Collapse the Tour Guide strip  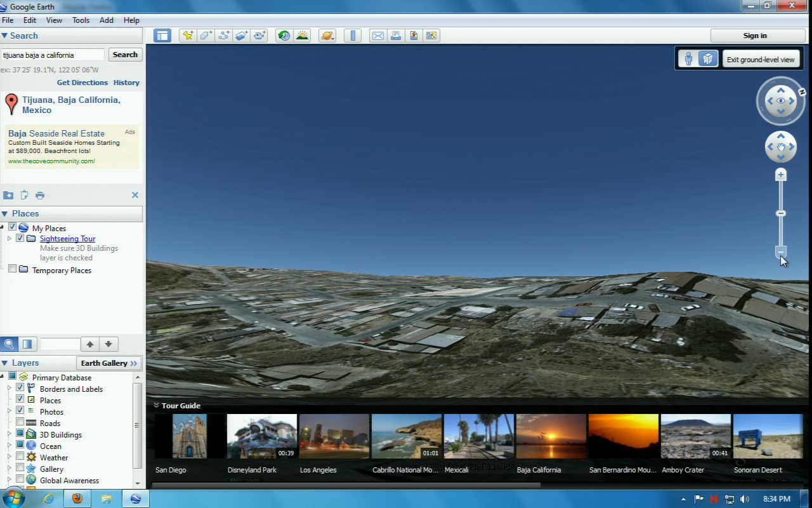tap(156, 405)
